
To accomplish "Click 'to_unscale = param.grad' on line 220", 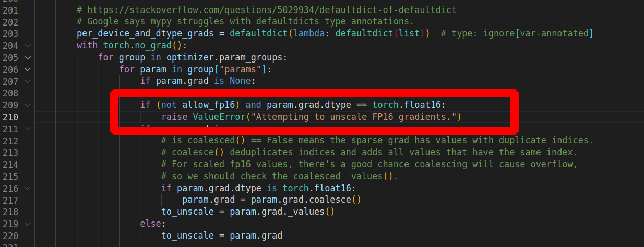I will click(222, 236).
